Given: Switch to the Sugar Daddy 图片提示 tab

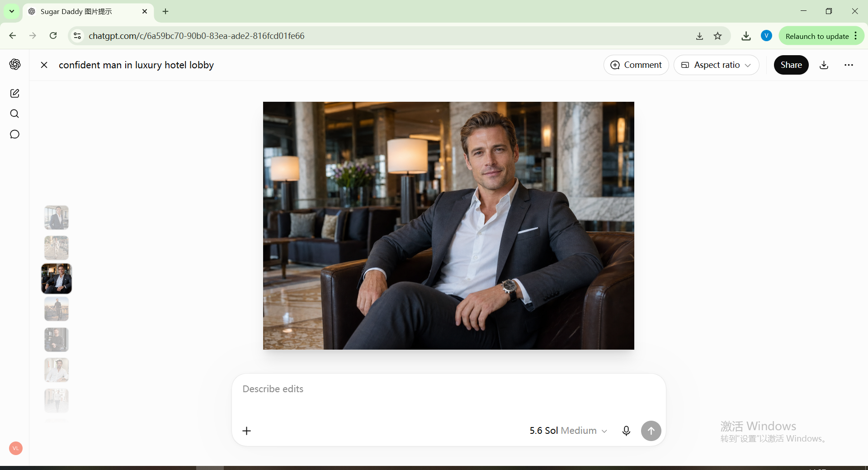Looking at the screenshot, I should (x=88, y=11).
